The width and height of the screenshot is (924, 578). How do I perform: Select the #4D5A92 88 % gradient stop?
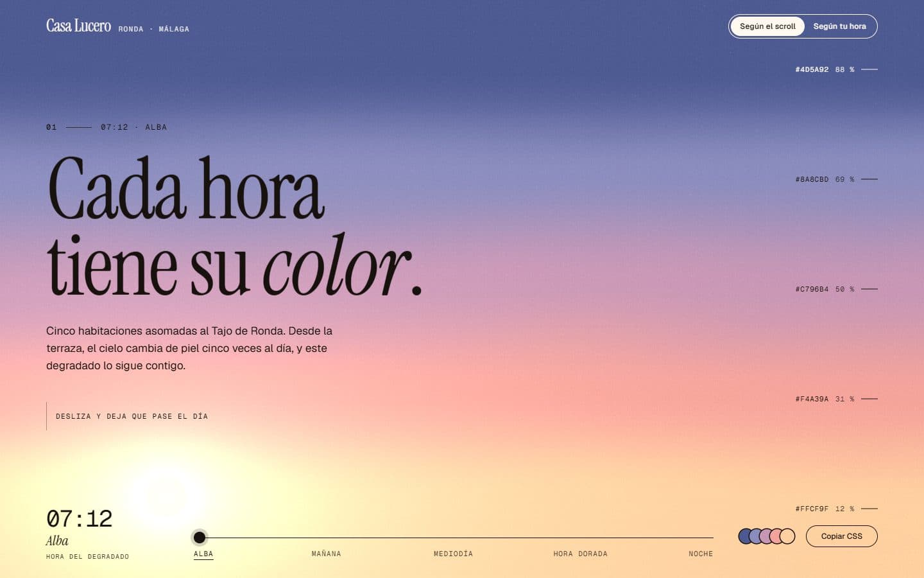click(836, 69)
